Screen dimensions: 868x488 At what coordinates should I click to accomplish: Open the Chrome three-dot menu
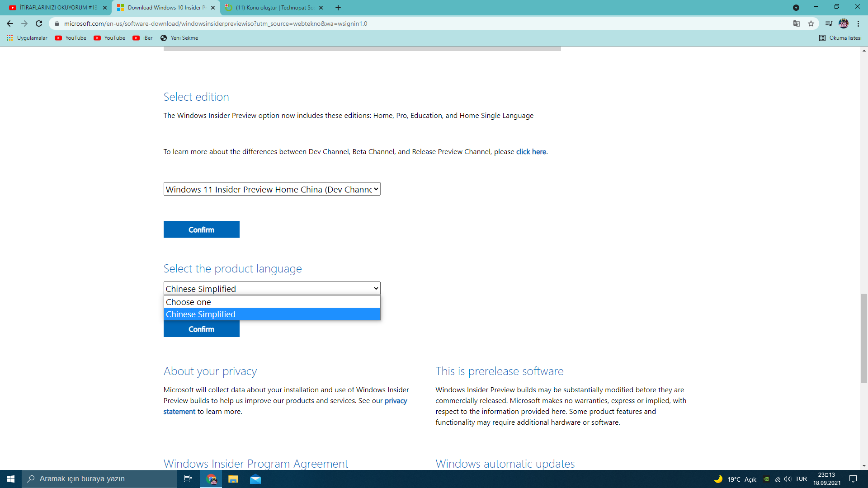pos(858,23)
